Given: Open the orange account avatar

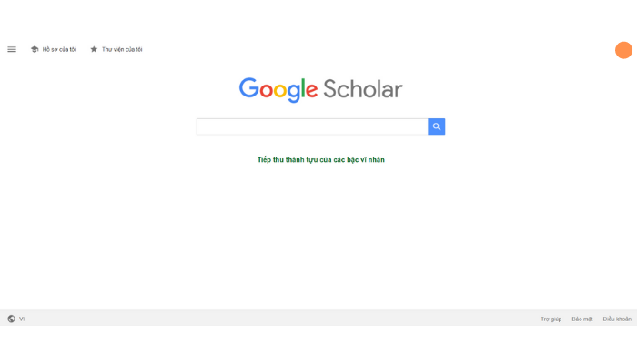Looking at the screenshot, I should (x=623, y=50).
